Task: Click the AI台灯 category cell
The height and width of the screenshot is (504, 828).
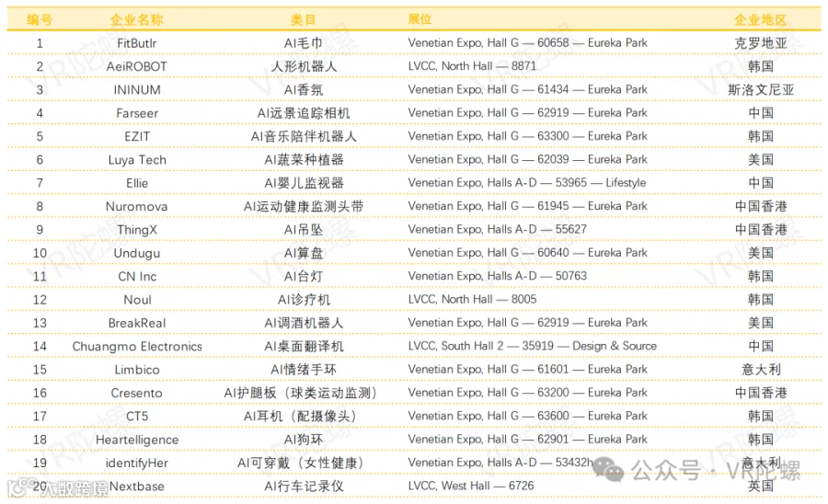Action: (x=304, y=277)
